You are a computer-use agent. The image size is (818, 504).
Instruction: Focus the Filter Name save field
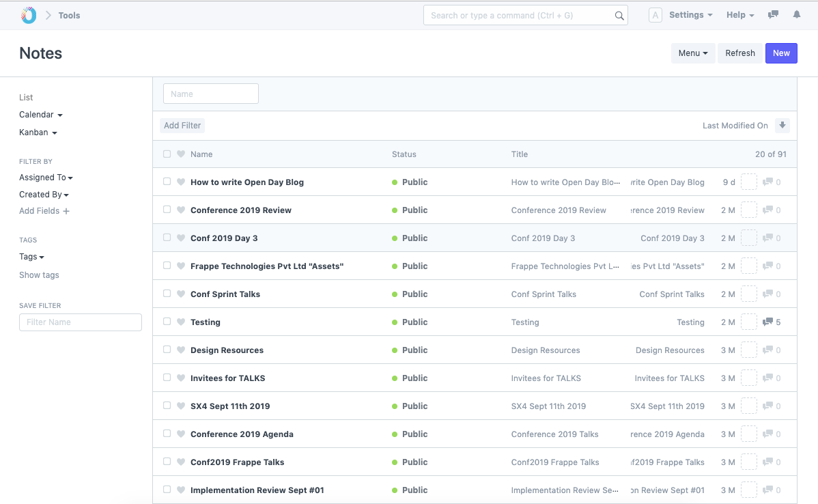click(x=81, y=322)
